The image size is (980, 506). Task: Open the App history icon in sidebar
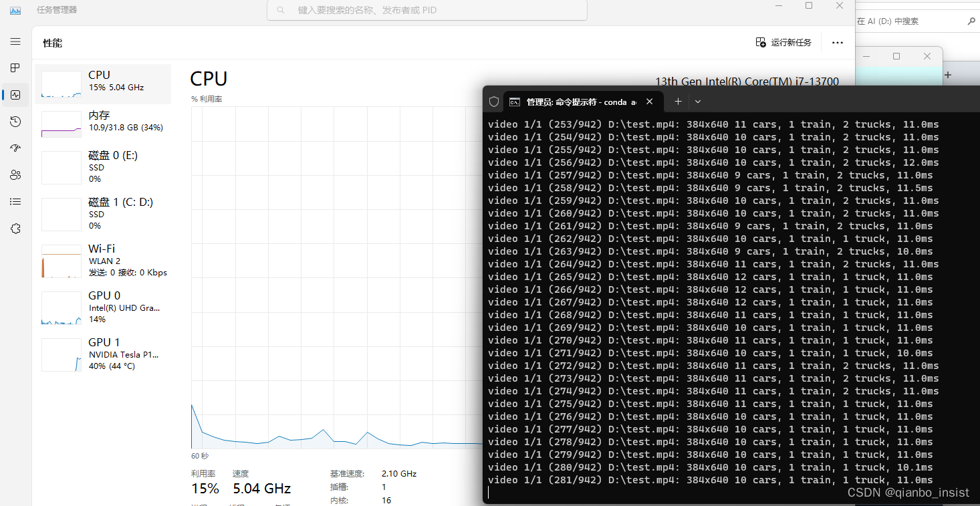pos(15,122)
